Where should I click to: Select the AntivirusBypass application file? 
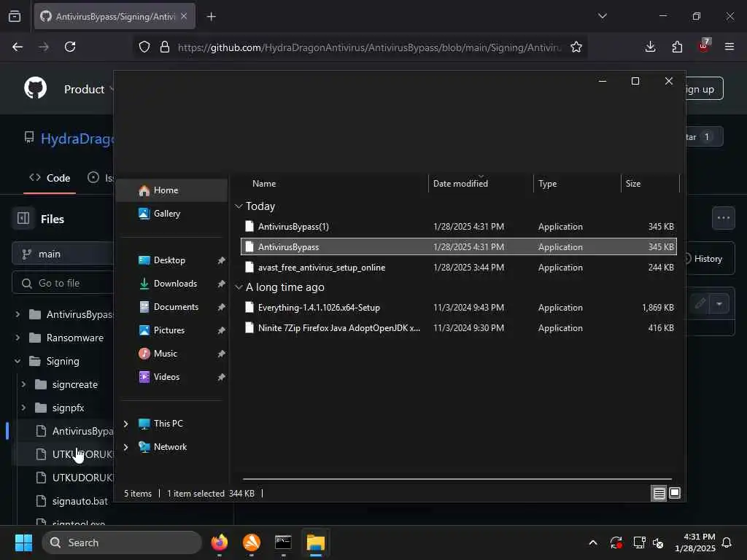(x=459, y=247)
